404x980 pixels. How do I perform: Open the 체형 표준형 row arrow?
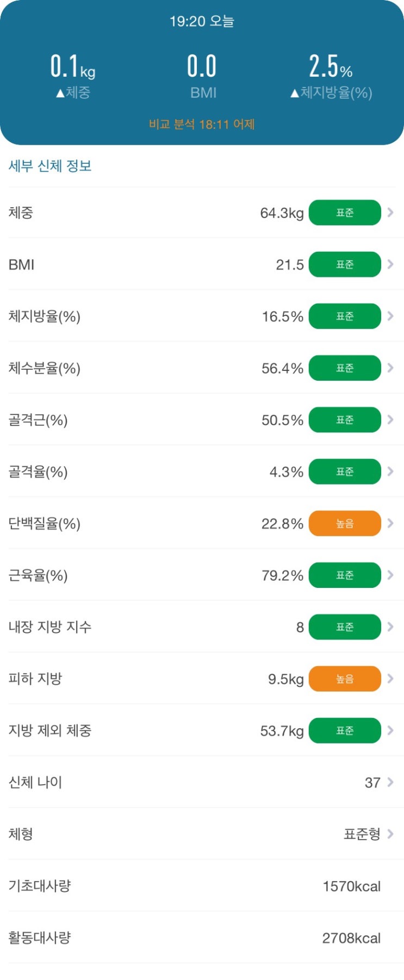[390, 834]
